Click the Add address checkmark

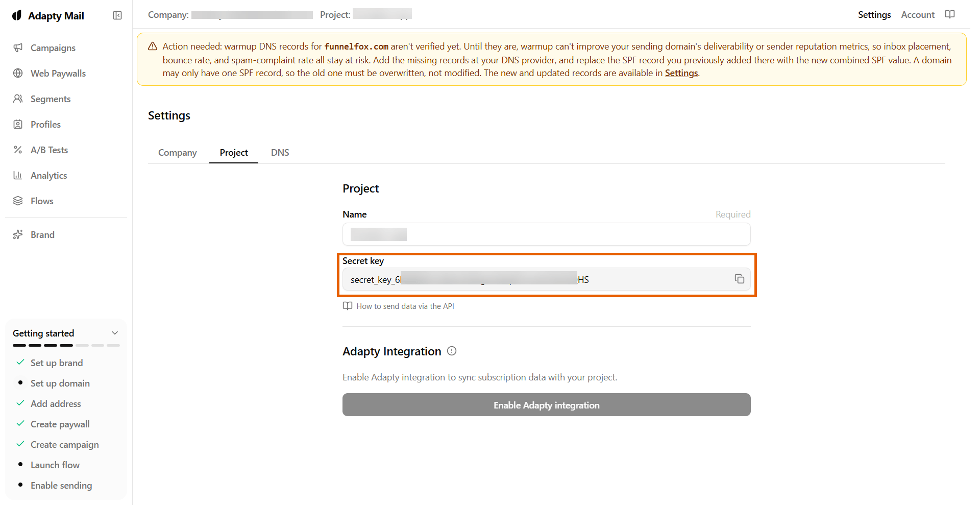click(x=20, y=403)
